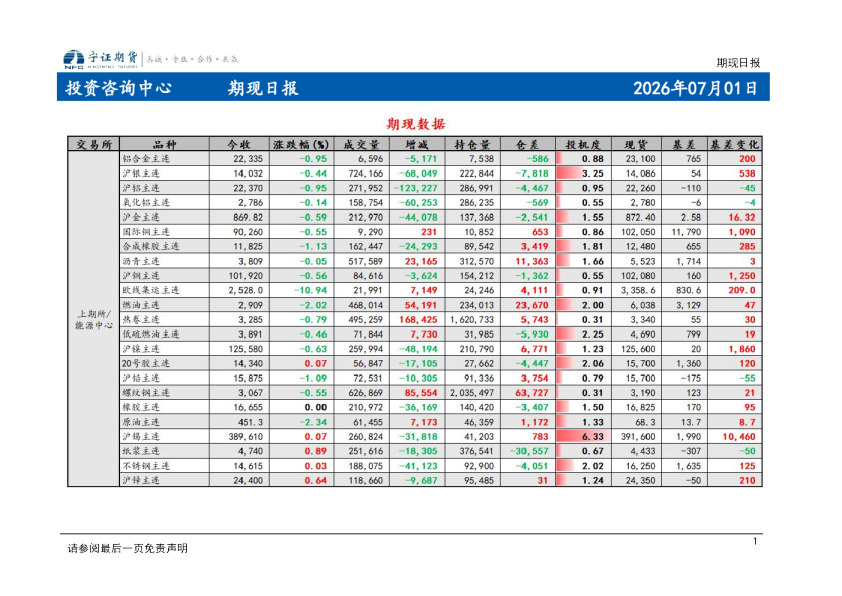Click the date 2026年07月01日
The height and width of the screenshot is (596, 842).
coord(695,88)
